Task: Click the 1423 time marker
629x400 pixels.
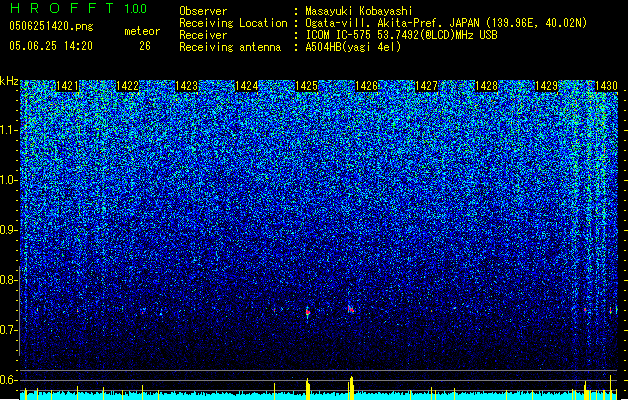Action: 187,86
